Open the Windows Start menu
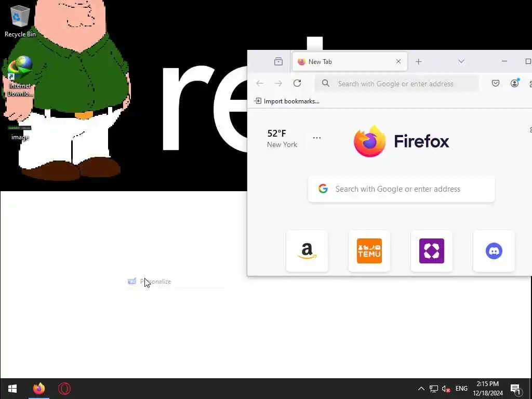532x399 pixels. (x=12, y=389)
